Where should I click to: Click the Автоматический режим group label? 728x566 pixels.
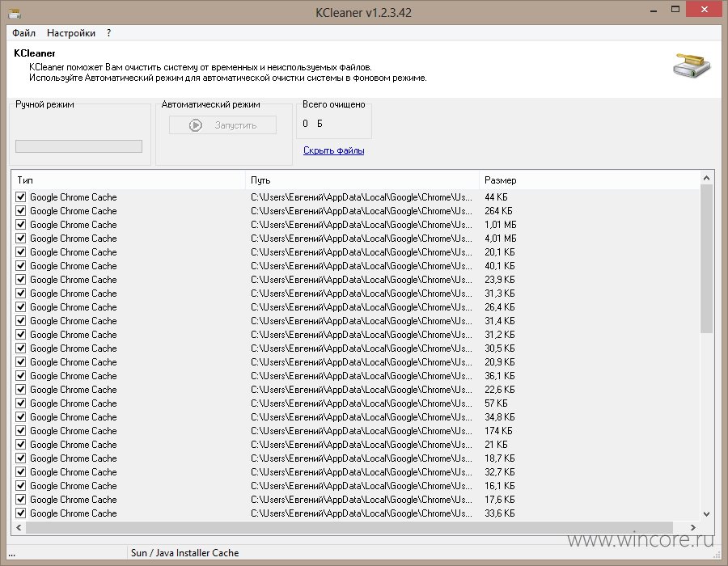(211, 104)
